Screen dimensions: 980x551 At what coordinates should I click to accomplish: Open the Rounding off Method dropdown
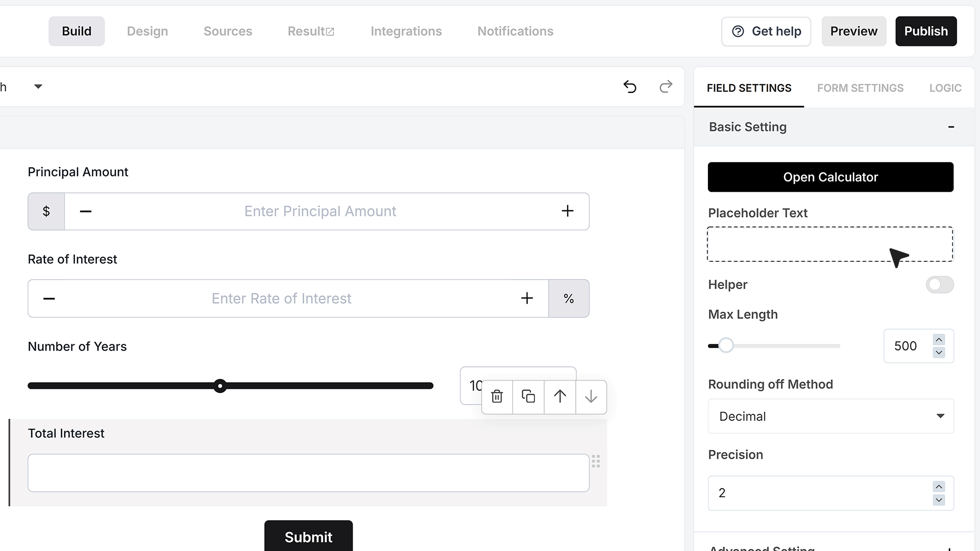click(830, 416)
